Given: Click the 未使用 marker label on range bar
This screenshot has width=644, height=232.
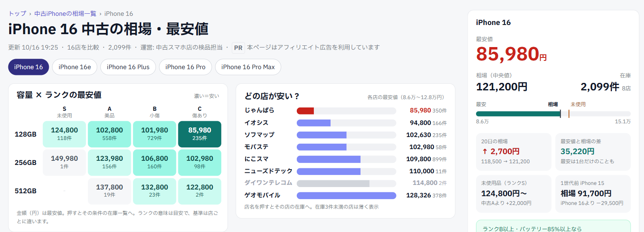Looking at the screenshot, I should [578, 104].
